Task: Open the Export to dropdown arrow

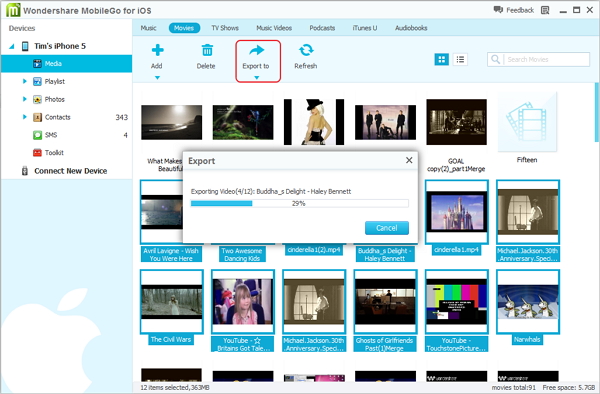Action: 257,78
